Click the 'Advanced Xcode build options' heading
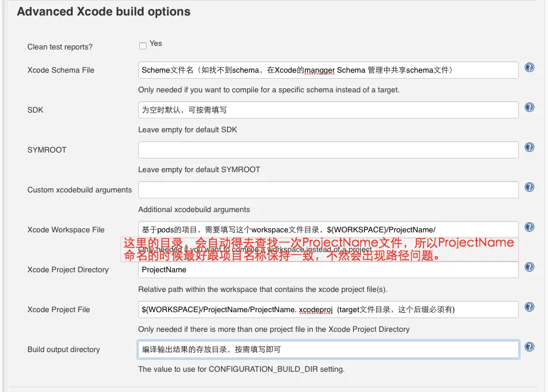This screenshot has height=392, width=548. pyautogui.click(x=104, y=11)
